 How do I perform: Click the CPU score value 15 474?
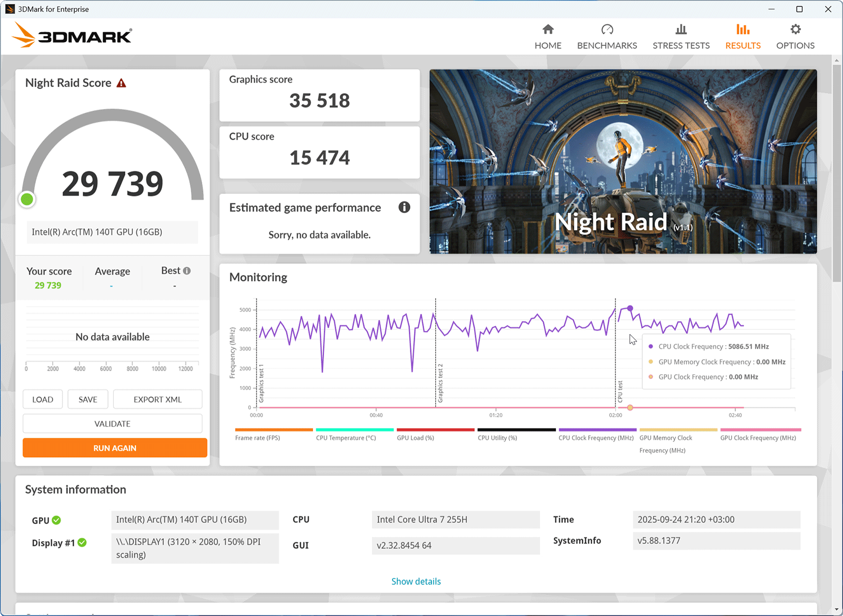(x=320, y=158)
